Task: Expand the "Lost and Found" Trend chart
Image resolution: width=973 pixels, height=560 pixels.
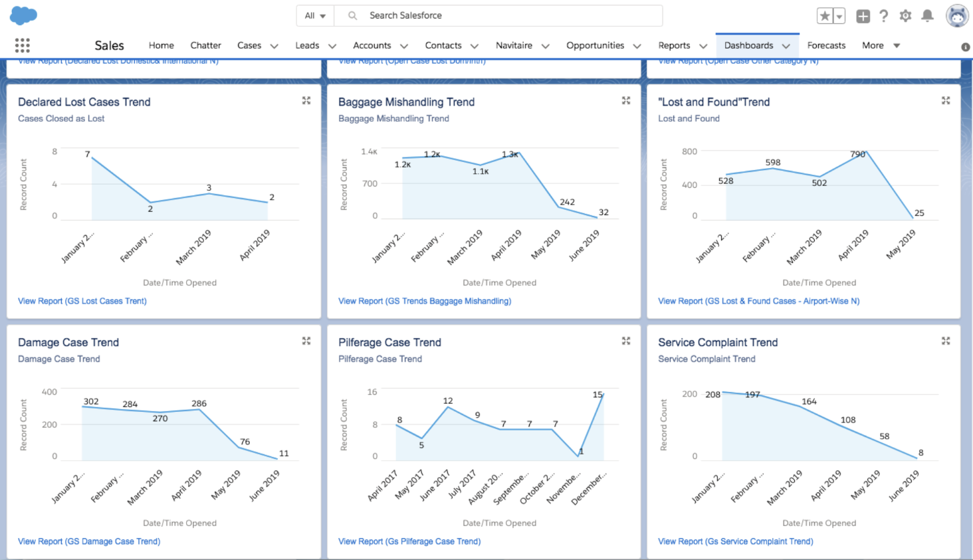Action: point(946,100)
